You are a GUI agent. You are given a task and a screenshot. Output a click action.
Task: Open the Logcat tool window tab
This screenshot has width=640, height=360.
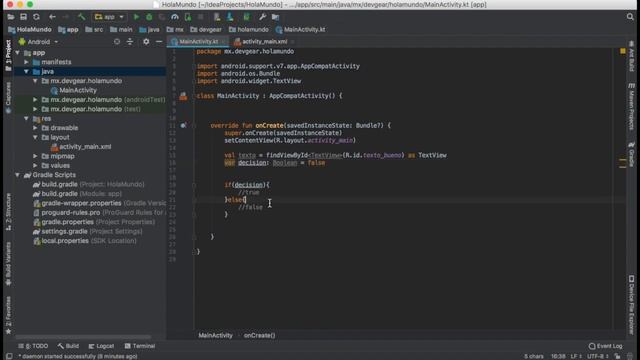(101, 346)
